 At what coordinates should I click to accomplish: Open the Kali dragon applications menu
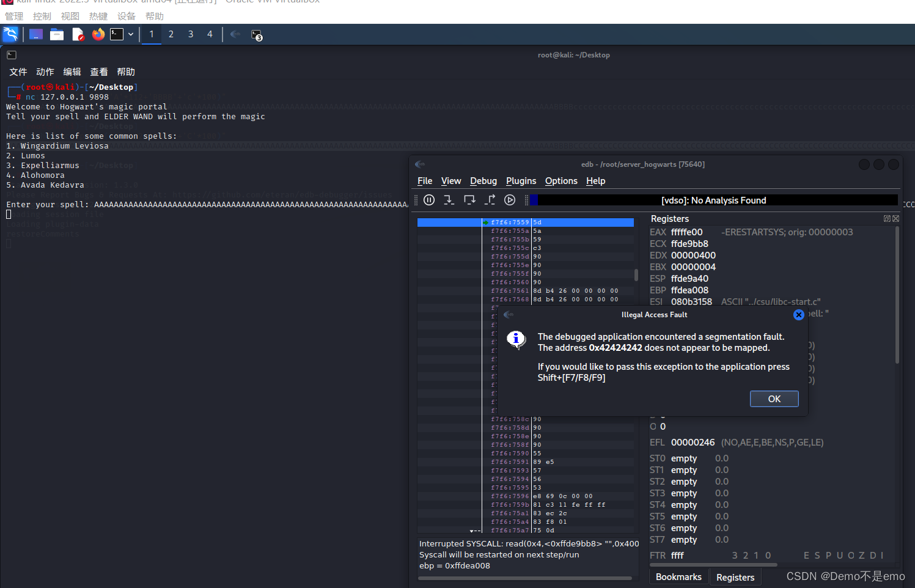click(x=10, y=34)
